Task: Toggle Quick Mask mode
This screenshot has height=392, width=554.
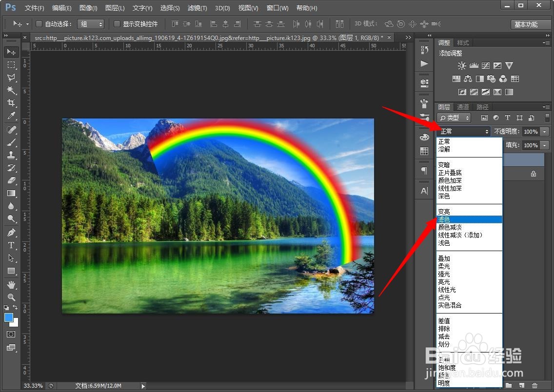Action: 11,334
